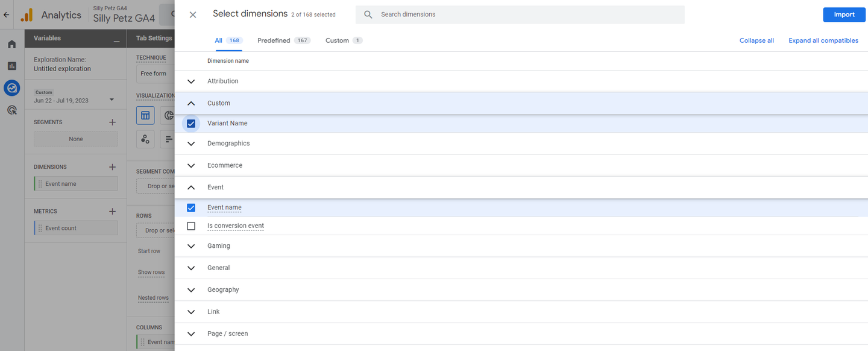Switch to the All tab
Image resolution: width=868 pixels, height=351 pixels.
[228, 40]
